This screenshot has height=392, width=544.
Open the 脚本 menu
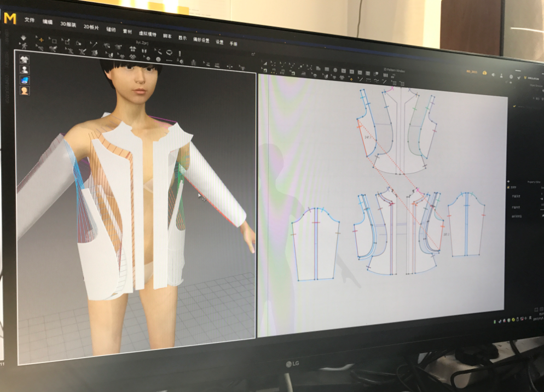[x=167, y=36]
